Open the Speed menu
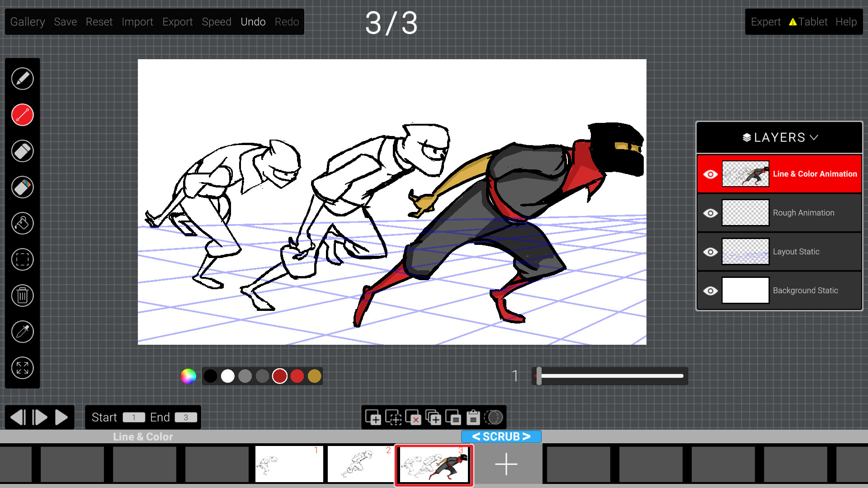This screenshot has width=868, height=488. (217, 21)
